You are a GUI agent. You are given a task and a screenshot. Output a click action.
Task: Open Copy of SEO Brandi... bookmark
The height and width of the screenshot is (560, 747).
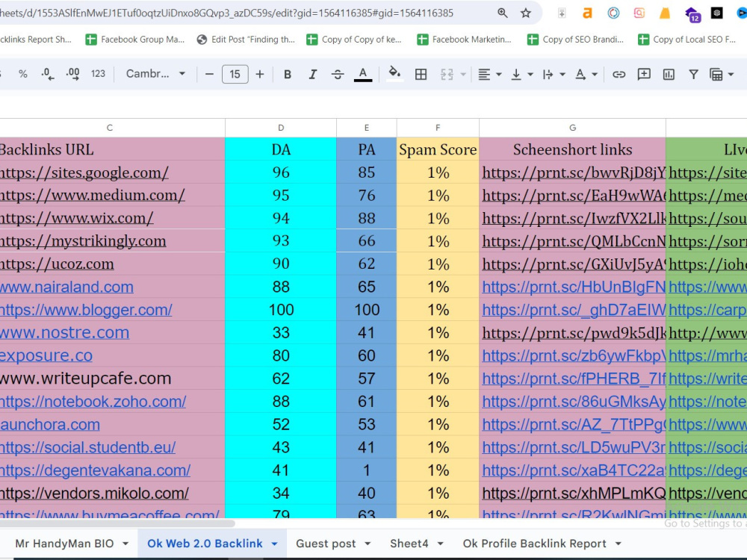click(x=575, y=40)
